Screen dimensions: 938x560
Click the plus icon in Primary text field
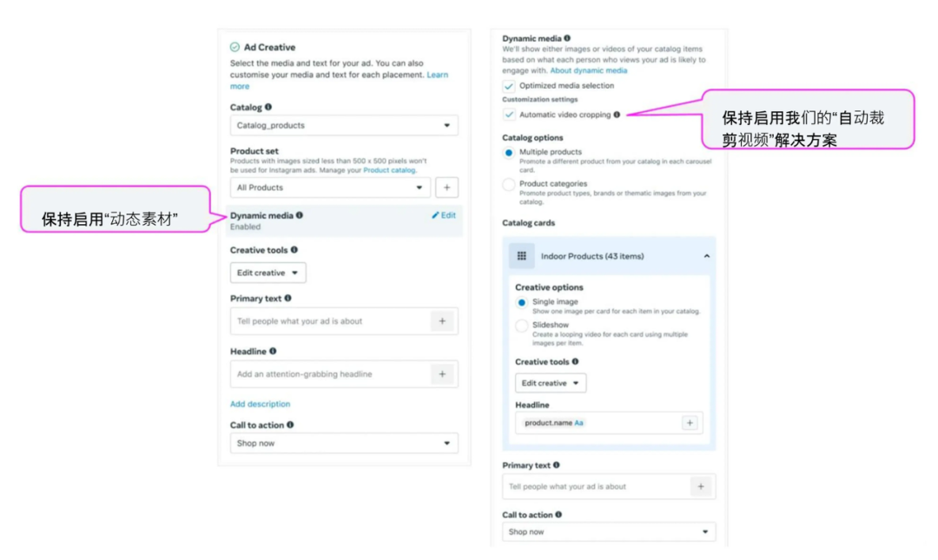442,321
